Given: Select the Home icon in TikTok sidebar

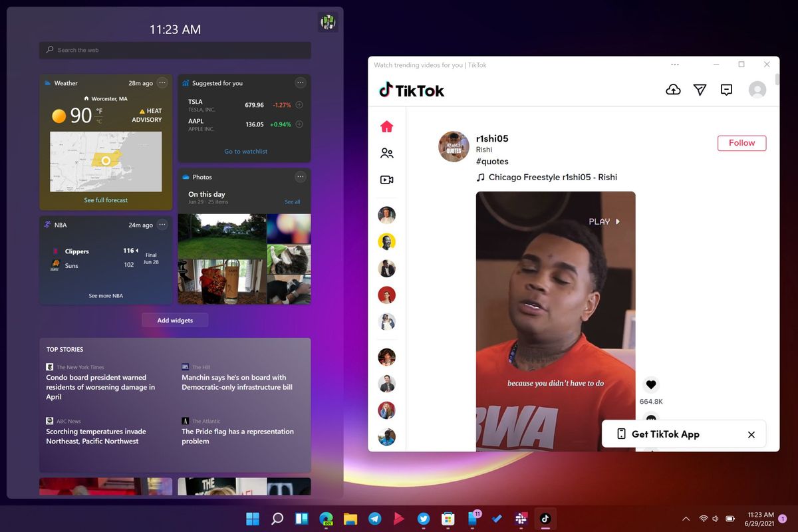Looking at the screenshot, I should click(x=386, y=126).
